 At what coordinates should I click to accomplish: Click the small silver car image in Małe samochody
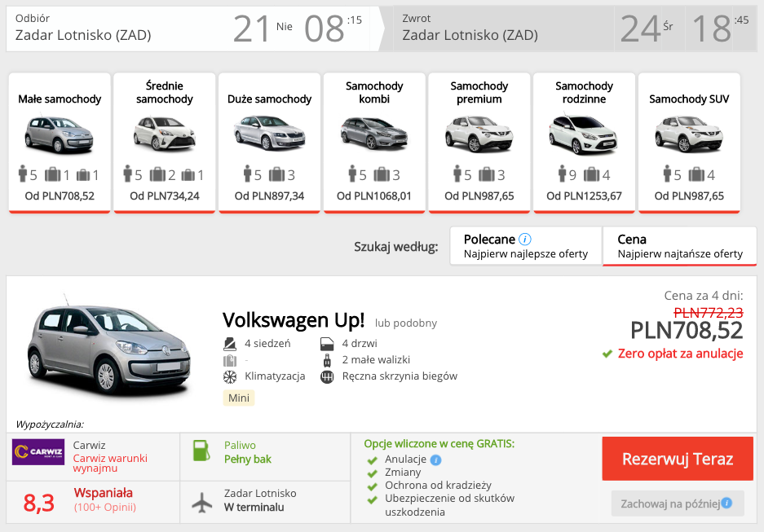click(x=59, y=134)
